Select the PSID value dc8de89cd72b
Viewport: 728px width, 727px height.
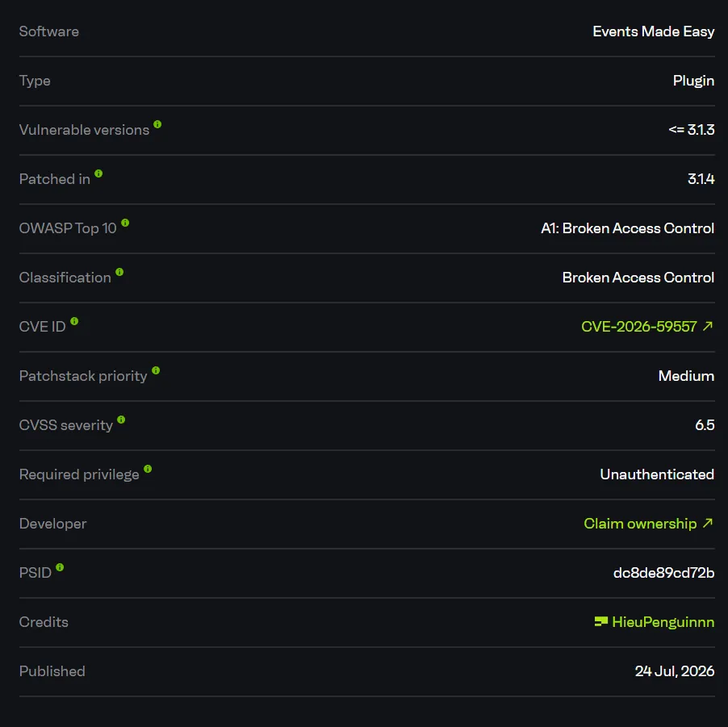click(x=664, y=573)
